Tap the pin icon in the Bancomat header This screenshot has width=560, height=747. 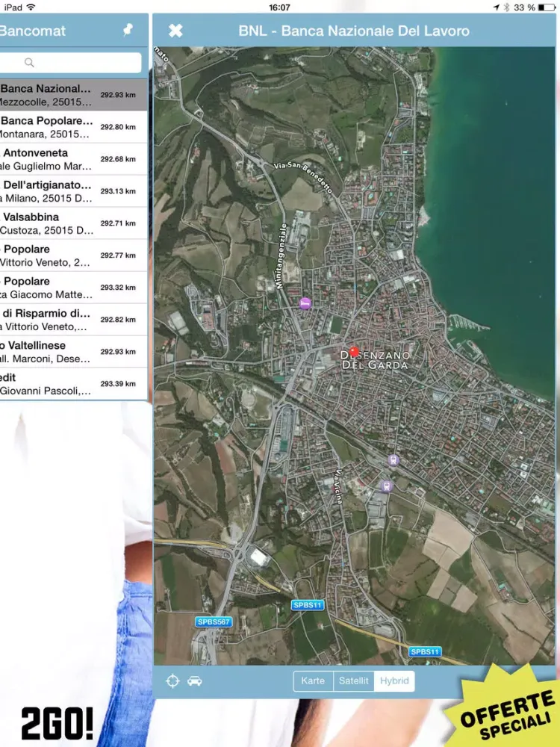coord(128,31)
